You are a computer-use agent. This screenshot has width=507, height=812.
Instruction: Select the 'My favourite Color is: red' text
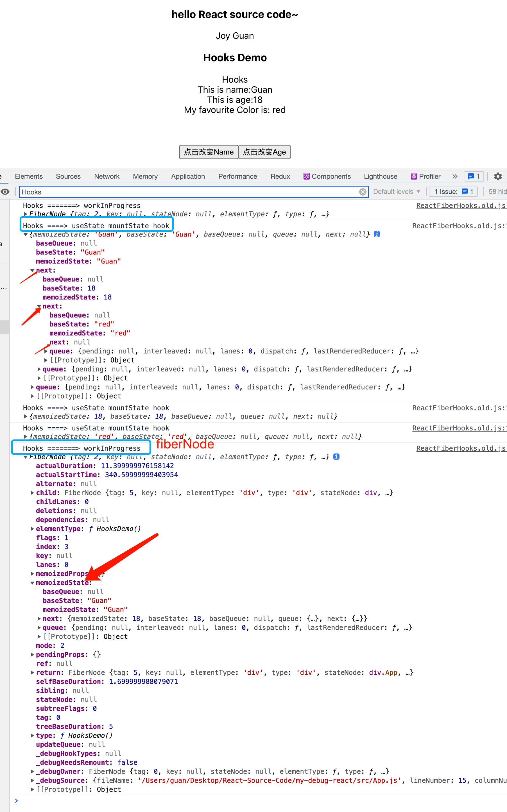[x=235, y=110]
